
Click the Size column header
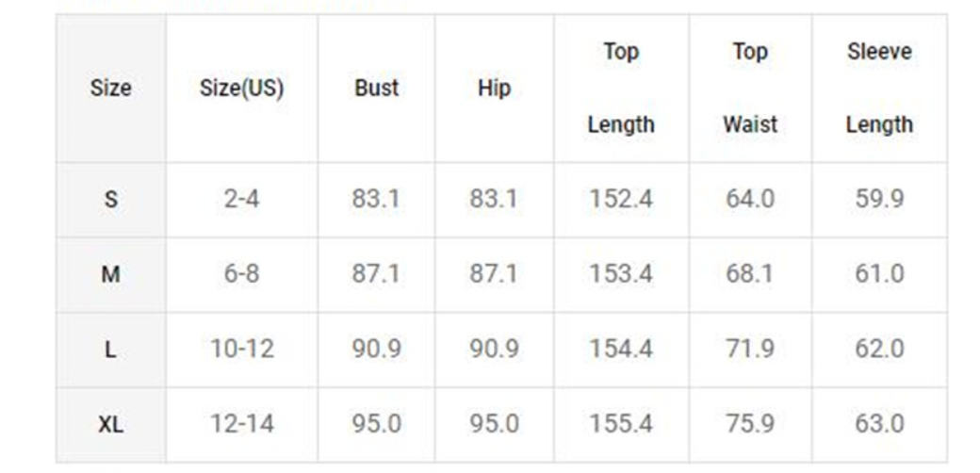click(x=110, y=89)
